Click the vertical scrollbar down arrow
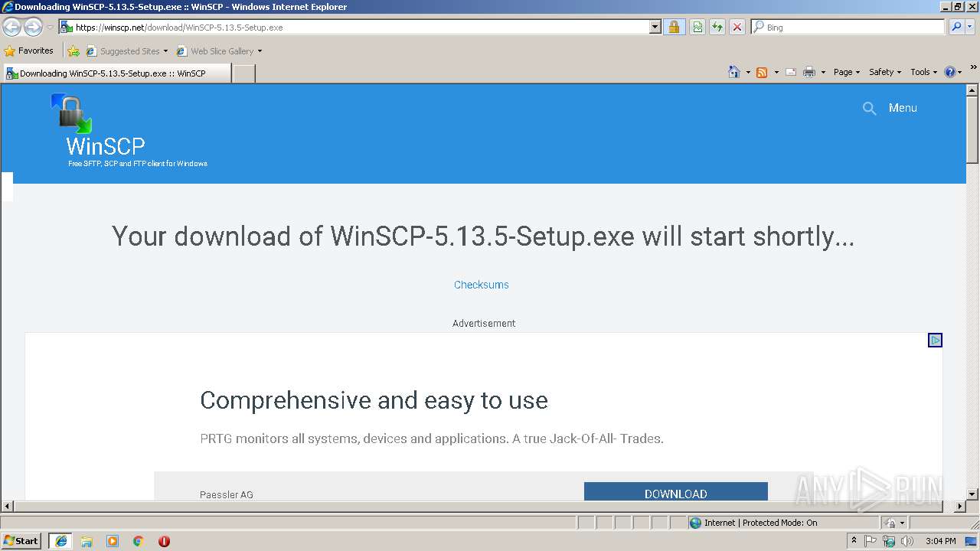 [x=972, y=494]
